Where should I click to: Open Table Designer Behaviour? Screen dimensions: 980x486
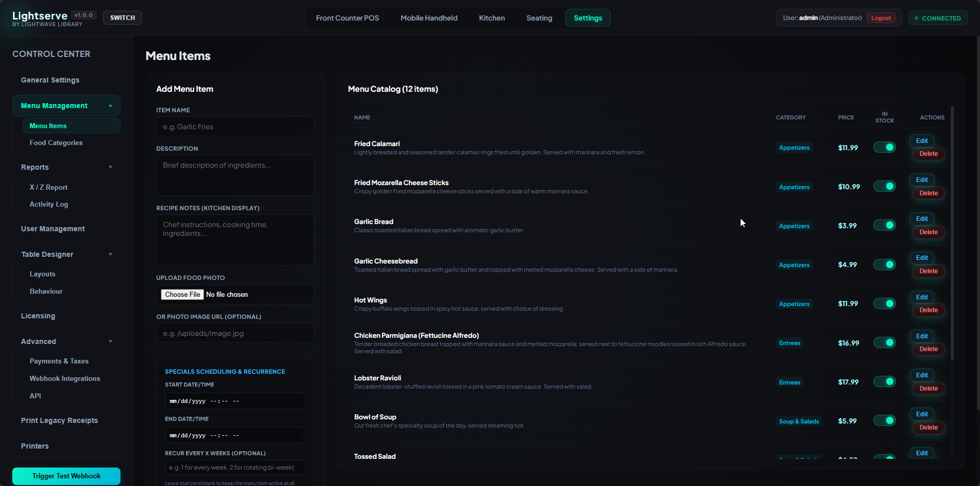point(46,291)
